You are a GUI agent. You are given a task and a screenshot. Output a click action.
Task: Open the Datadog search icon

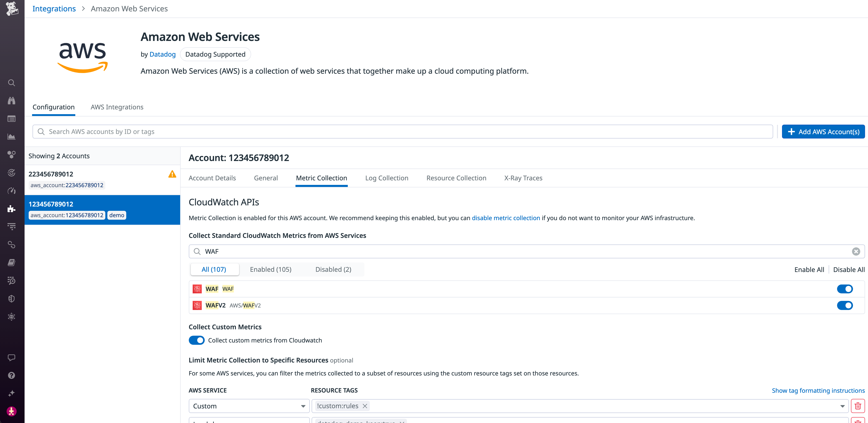11,83
